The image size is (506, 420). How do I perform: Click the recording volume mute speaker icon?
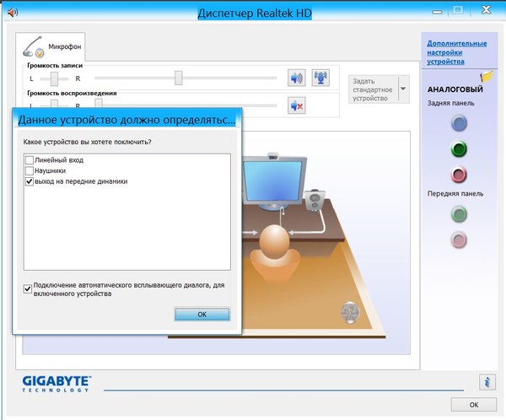coord(296,78)
